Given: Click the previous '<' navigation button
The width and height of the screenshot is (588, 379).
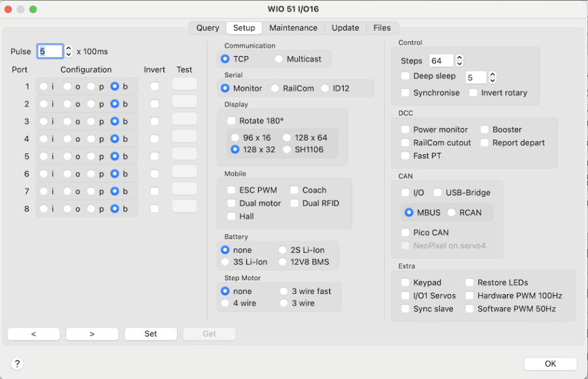Looking at the screenshot, I should point(33,334).
